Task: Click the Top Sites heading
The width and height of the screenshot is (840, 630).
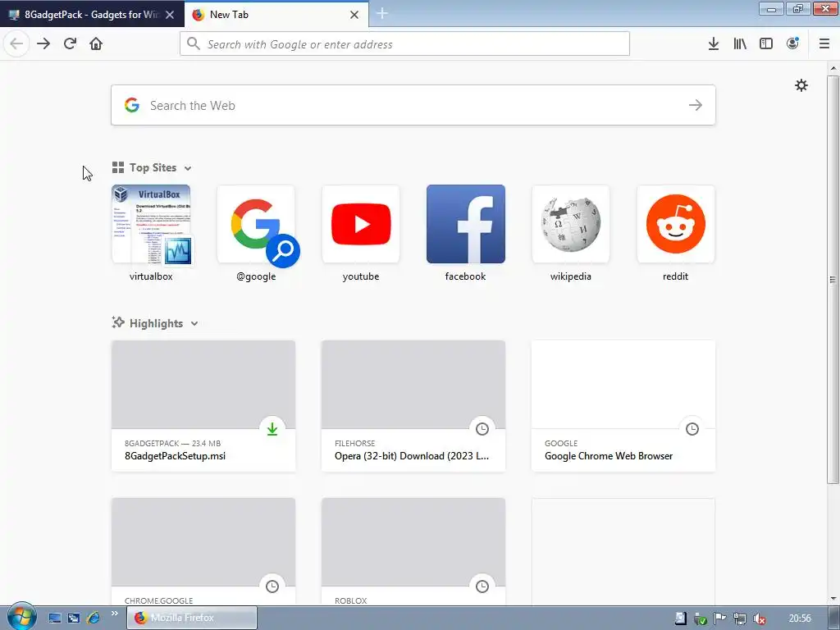Action: pyautogui.click(x=153, y=167)
